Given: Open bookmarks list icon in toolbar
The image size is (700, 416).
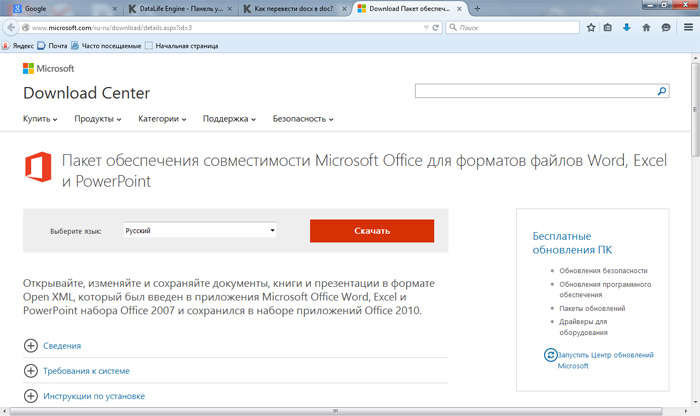Looking at the screenshot, I should (608, 28).
